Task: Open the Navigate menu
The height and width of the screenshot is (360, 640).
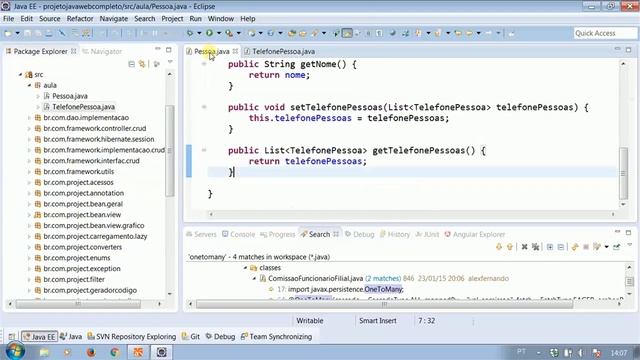Action: 113,19
